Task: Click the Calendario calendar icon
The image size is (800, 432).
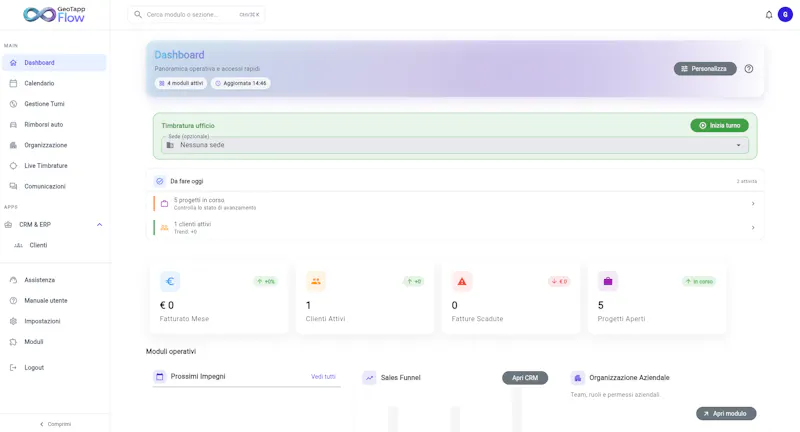Action: pyautogui.click(x=13, y=83)
